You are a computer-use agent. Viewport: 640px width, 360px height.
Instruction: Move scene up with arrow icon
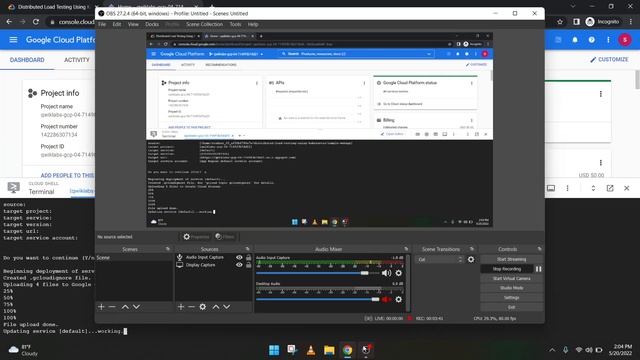coord(125,307)
